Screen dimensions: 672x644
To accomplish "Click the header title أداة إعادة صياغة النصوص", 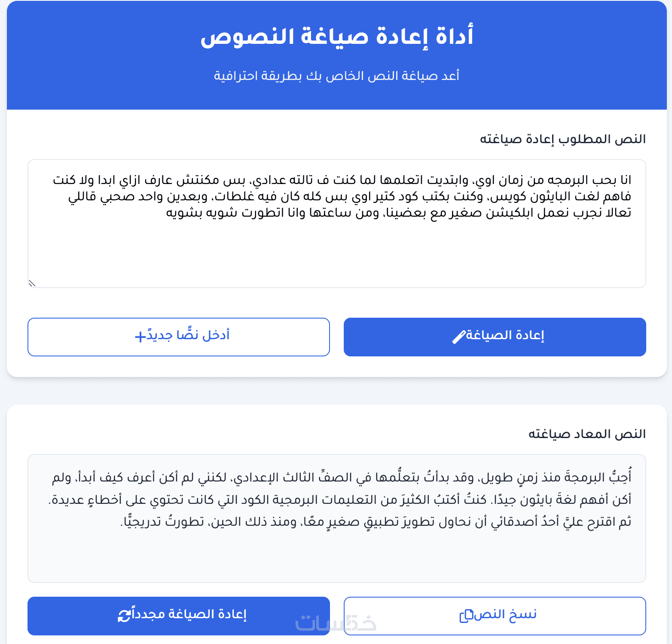I will 337,36.
